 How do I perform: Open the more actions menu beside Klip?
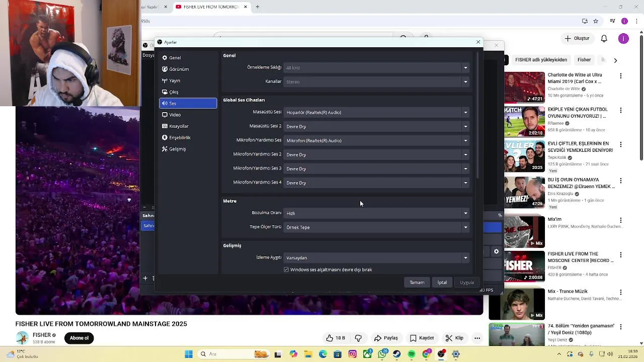tap(477, 338)
